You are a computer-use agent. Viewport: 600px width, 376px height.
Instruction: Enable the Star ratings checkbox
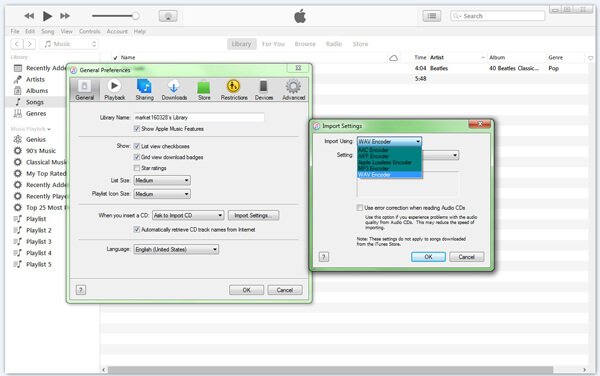tap(137, 168)
